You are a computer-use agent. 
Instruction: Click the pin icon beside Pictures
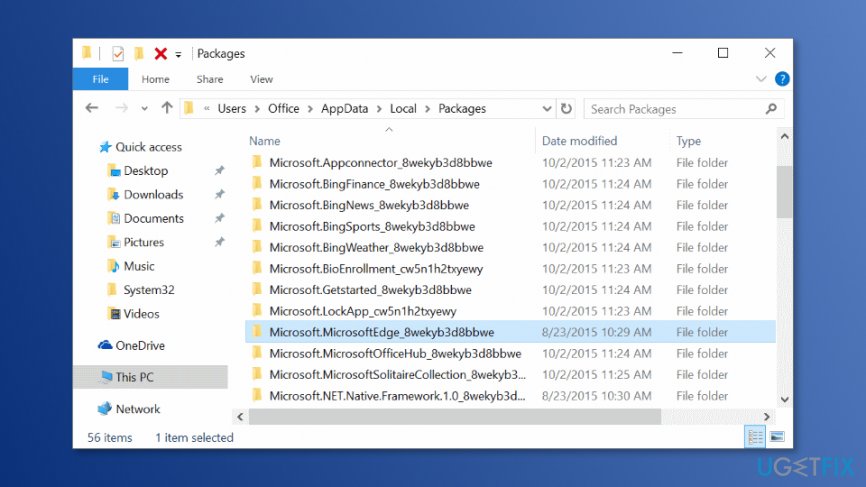click(x=219, y=241)
